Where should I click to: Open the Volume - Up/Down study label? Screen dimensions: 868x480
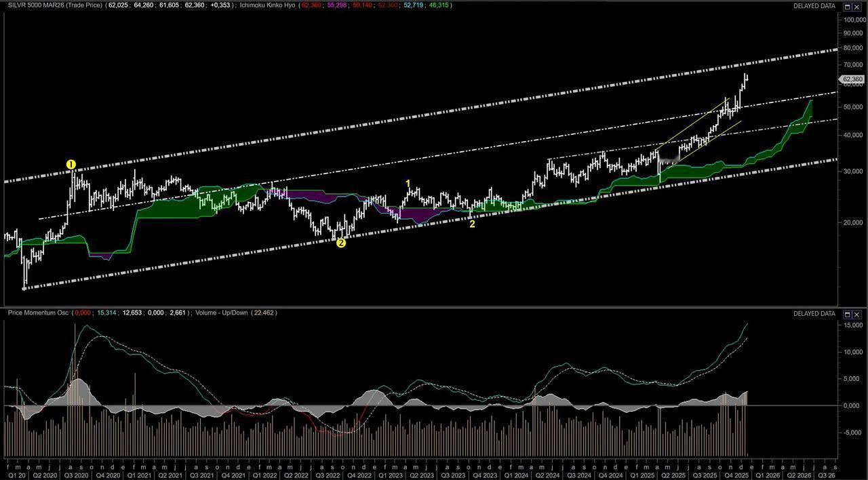[x=222, y=313]
